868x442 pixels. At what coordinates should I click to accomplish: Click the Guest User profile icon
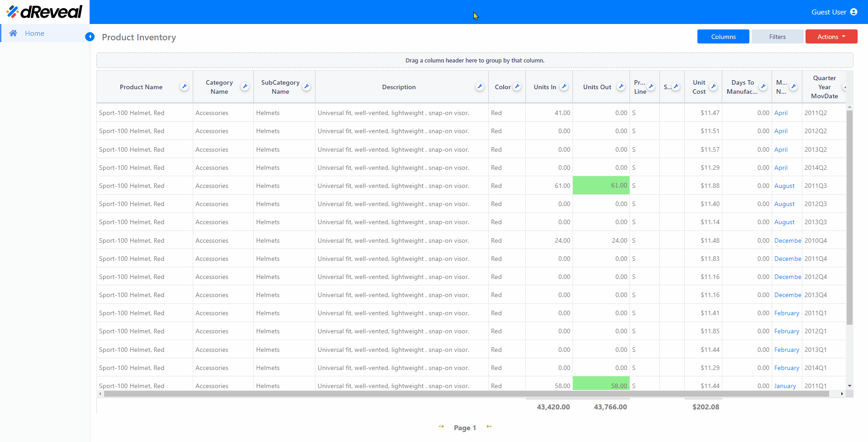click(x=854, y=12)
